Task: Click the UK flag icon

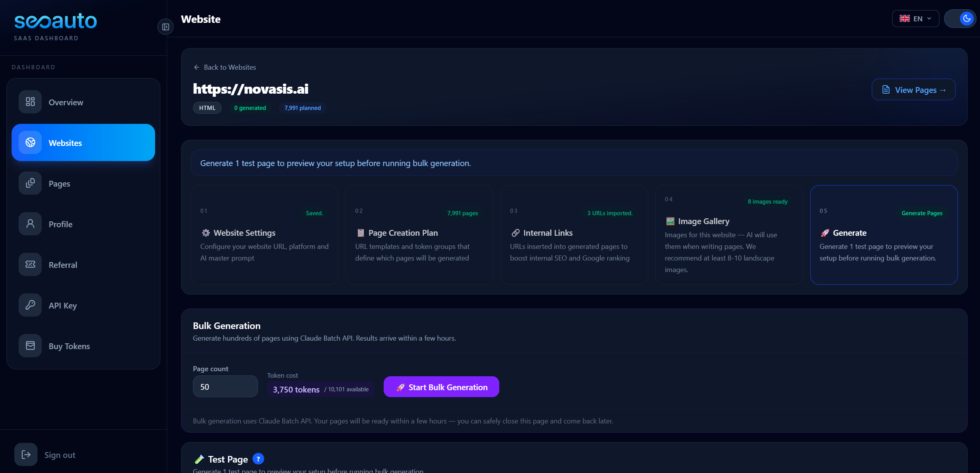Action: (x=905, y=19)
